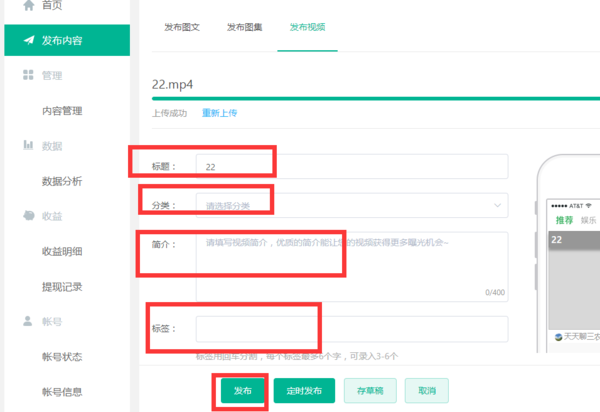Click the 管理 section header
The image size is (600, 412).
tap(52, 75)
